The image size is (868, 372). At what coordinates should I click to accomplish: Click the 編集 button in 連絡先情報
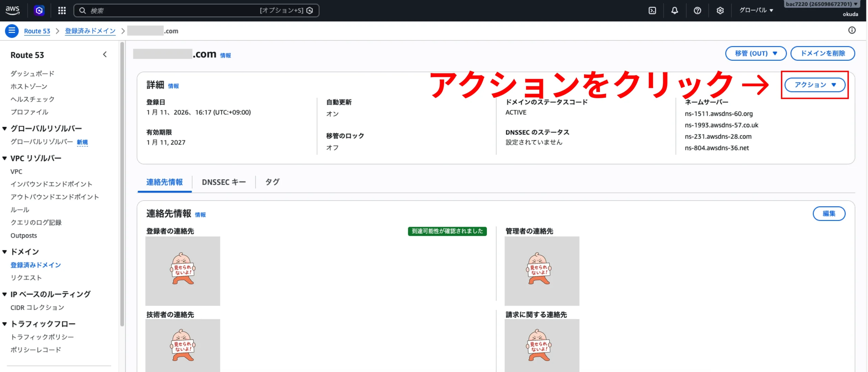[x=829, y=213]
